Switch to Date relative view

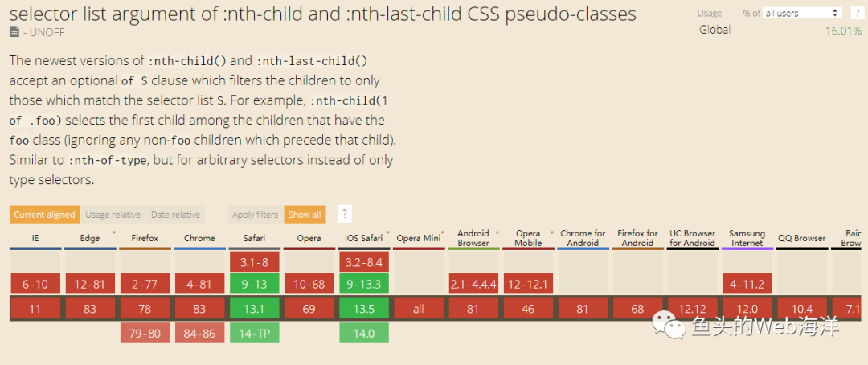[175, 215]
